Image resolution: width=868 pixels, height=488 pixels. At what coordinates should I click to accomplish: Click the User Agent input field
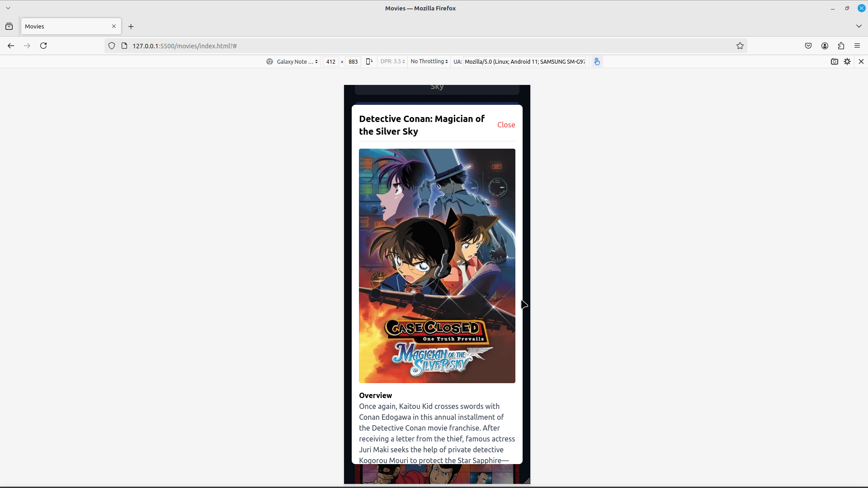[524, 61]
